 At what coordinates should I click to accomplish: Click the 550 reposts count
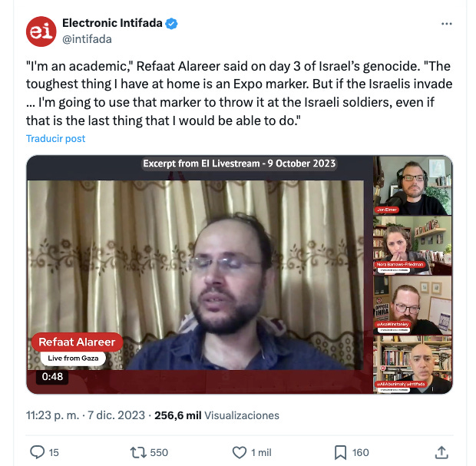click(x=159, y=452)
